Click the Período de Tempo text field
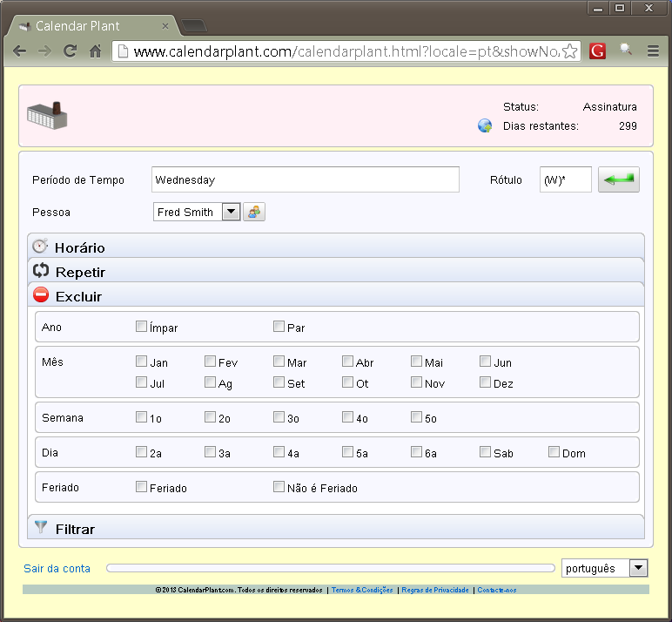This screenshot has height=622, width=672. pyautogui.click(x=305, y=179)
